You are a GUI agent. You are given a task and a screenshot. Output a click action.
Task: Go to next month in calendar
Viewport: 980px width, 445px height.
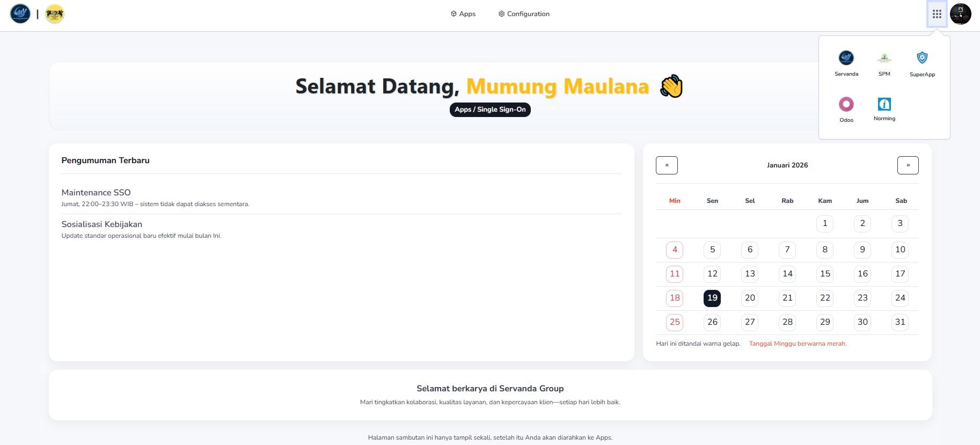pos(908,165)
